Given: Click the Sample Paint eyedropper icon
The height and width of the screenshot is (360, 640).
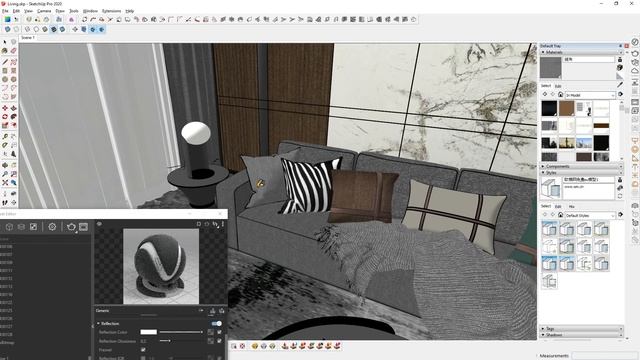Looking at the screenshot, I should [620, 84].
